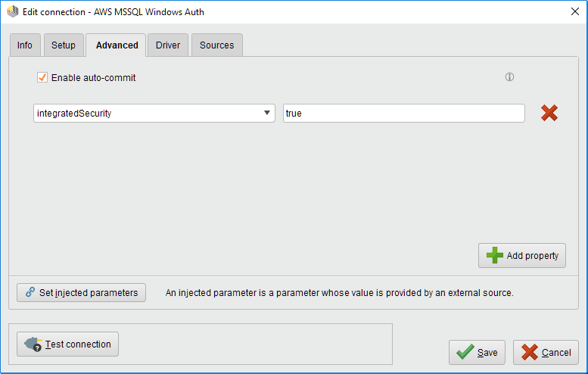Expand the integratedSecurity dropdown arrow
The height and width of the screenshot is (374, 588).
267,113
